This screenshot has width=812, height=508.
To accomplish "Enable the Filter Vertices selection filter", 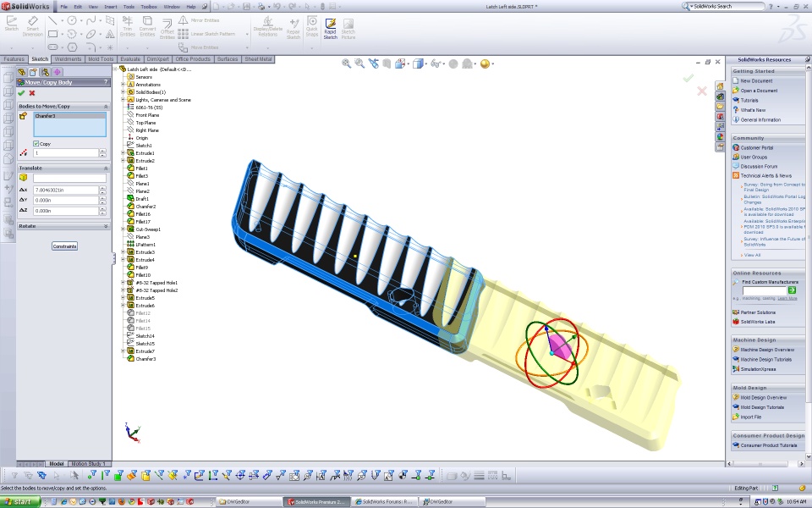I will point(91,475).
